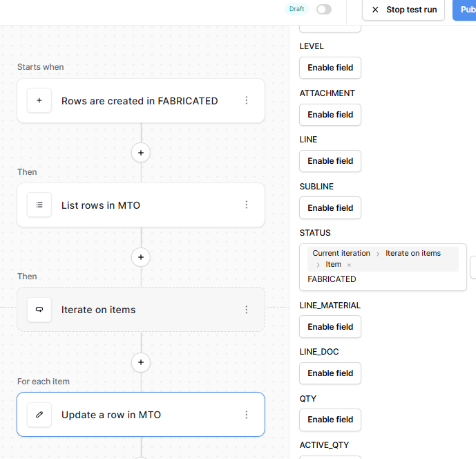Toggle the Draft activation switch
The height and width of the screenshot is (459, 476).
click(323, 10)
